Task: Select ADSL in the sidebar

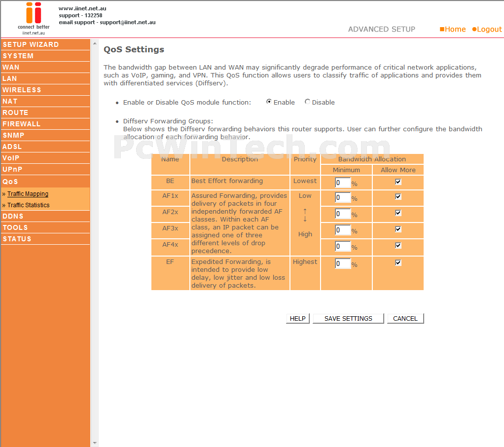Action: point(45,147)
